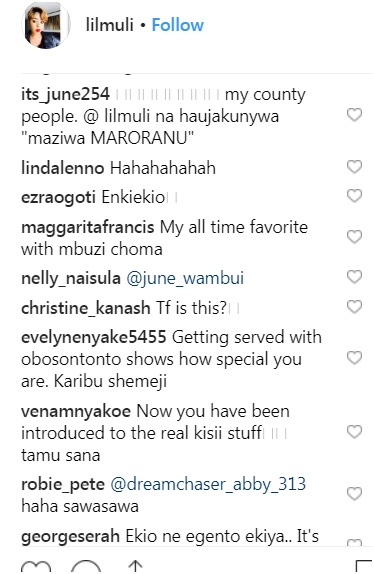
Task: Open georgeserah's profile from the comment
Action: pos(70,536)
